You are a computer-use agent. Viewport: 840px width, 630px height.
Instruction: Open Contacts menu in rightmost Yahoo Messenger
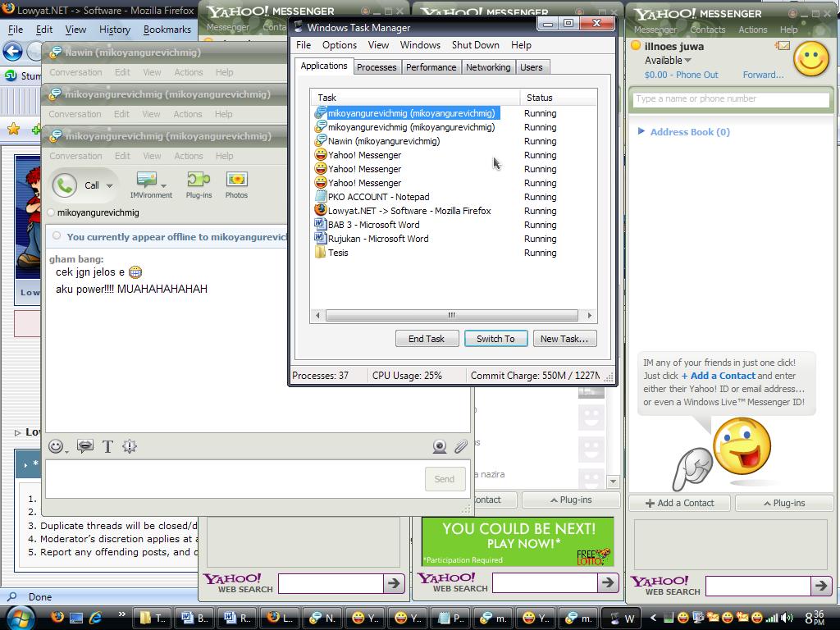[707, 30]
